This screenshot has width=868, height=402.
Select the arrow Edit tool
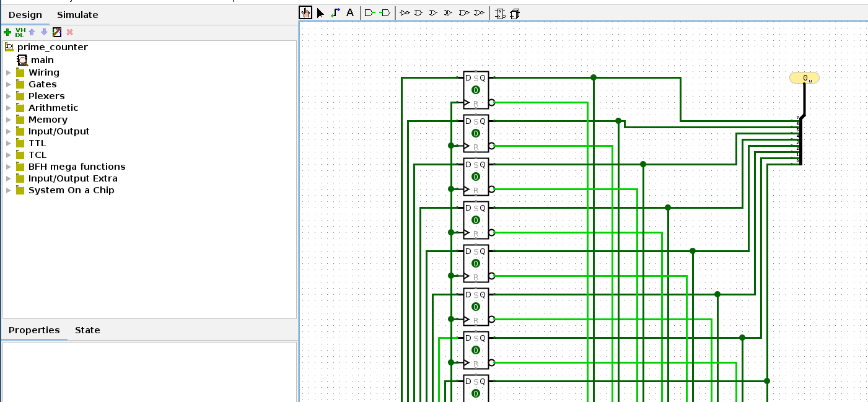[320, 12]
